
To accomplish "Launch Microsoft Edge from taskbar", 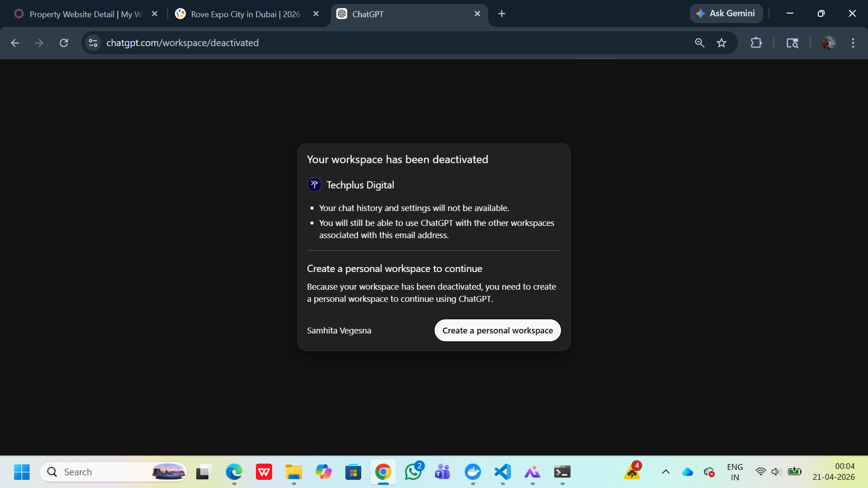I will [234, 472].
